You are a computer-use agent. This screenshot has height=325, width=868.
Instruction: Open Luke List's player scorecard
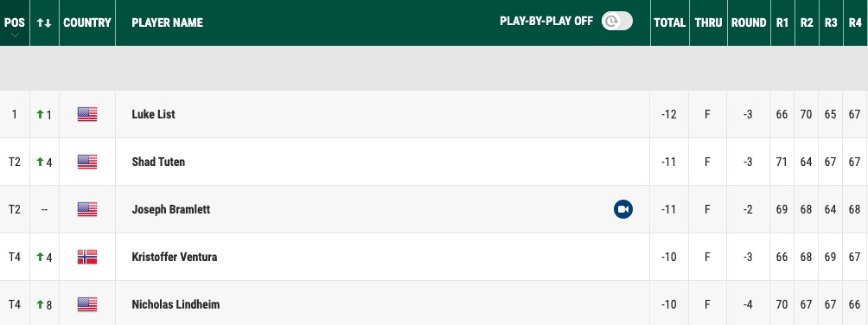[153, 114]
